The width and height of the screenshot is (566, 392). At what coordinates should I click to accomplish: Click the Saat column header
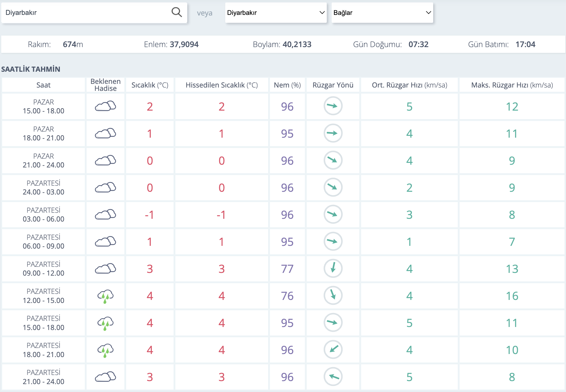pos(43,85)
